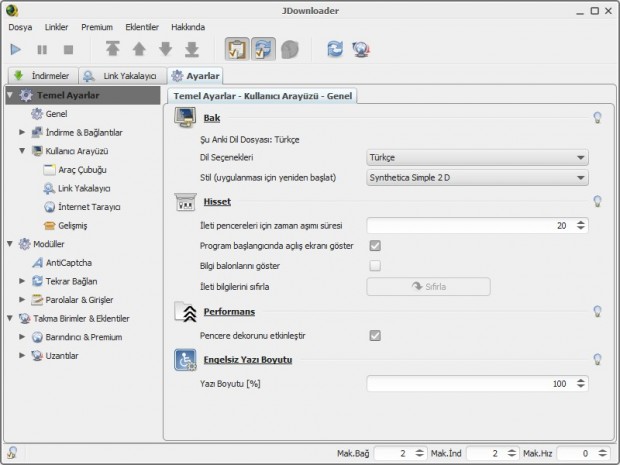Expand the Parolalar & Girişler node
The width and height of the screenshot is (620, 465).
pos(22,299)
